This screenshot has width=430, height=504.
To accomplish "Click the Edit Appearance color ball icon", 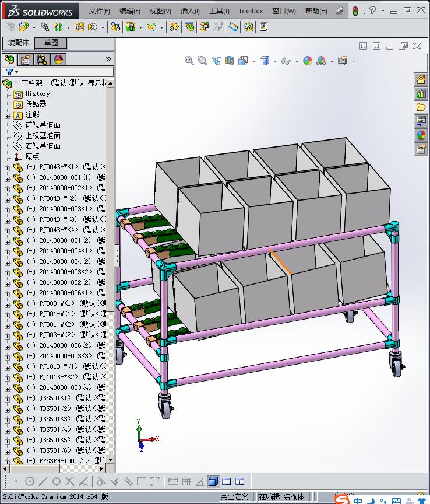I will coord(308,61).
